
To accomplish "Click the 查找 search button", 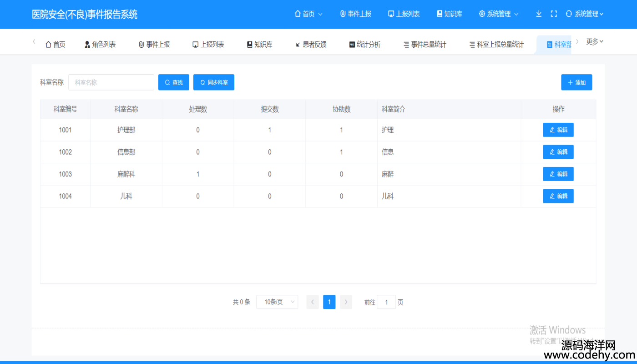I will [173, 82].
